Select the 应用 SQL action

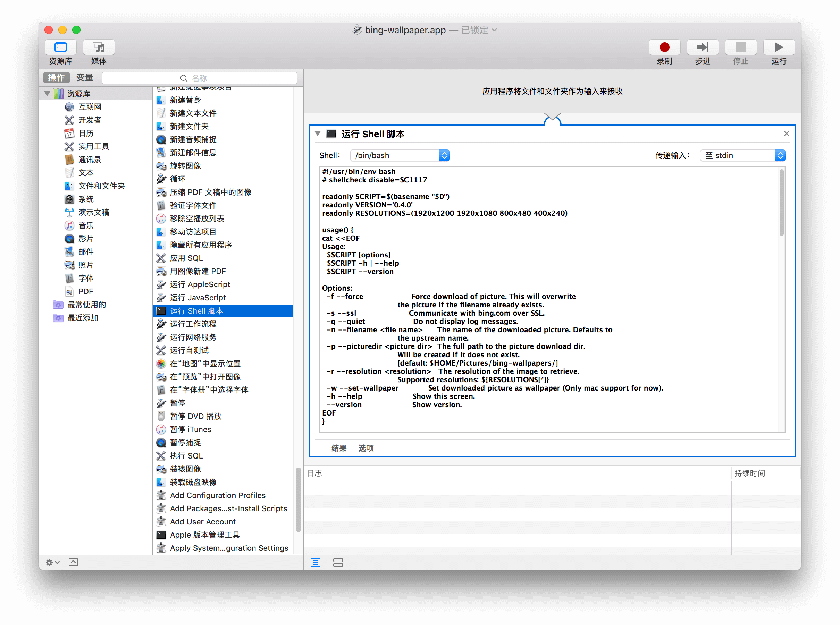(223, 258)
